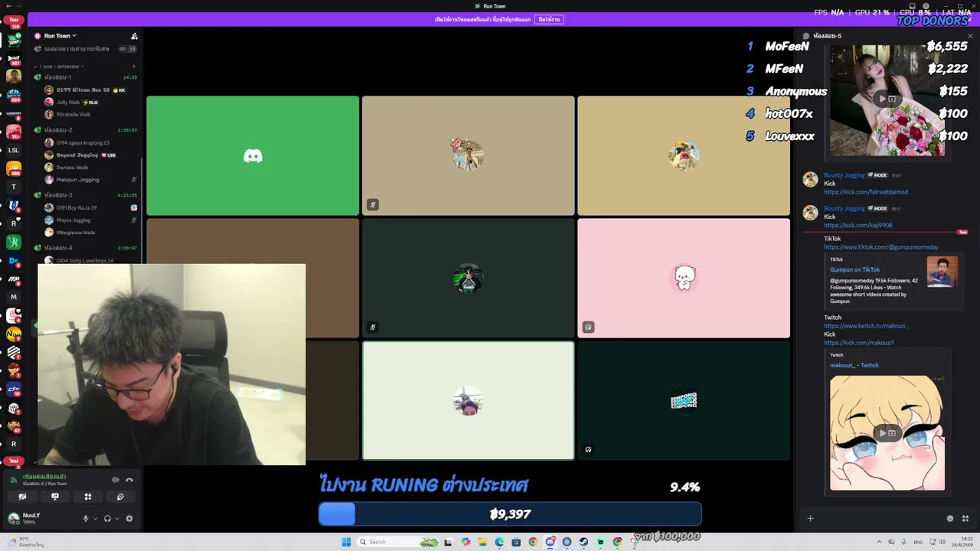Open the tiktok.com/@gumpunsomeday link
Viewport: 980px width, 551px height.
(x=881, y=247)
